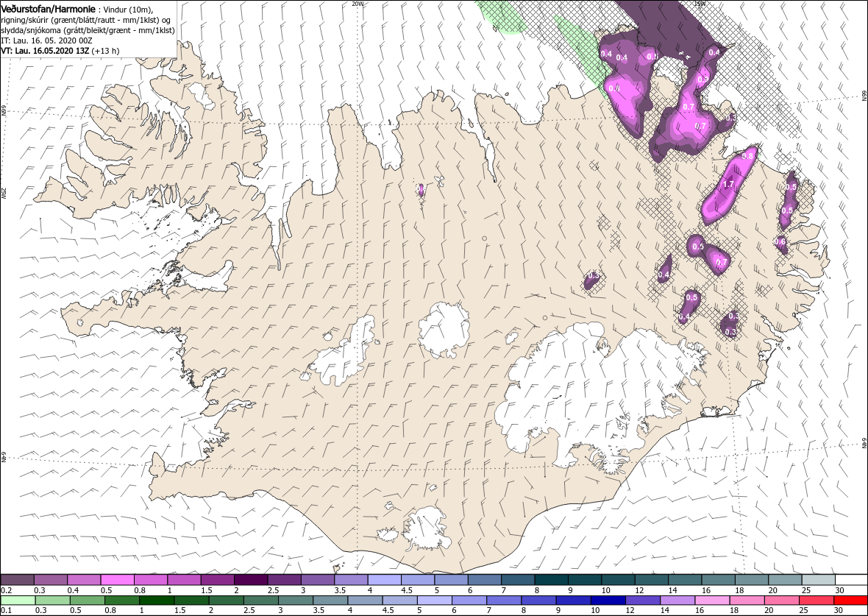The image size is (868, 616).
Task: Click the 25 label in bottom legend row
Action: click(x=803, y=610)
